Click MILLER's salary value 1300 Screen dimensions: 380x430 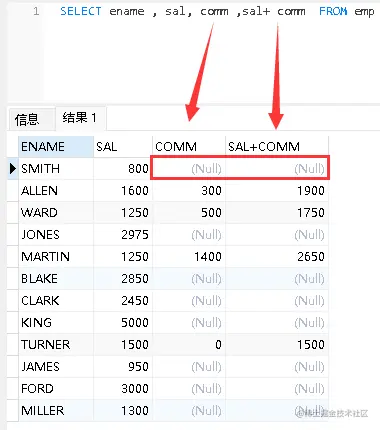tap(135, 411)
